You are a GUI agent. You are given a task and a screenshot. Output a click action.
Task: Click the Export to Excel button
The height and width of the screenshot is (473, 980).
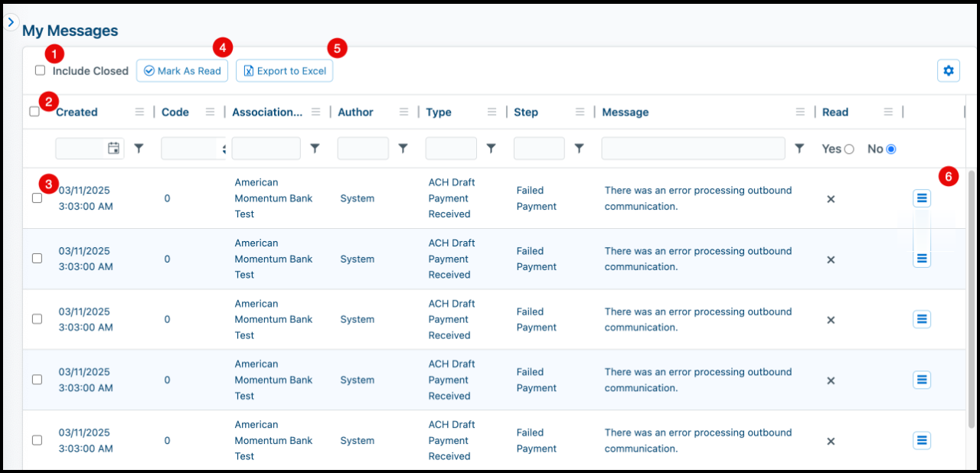coord(284,70)
